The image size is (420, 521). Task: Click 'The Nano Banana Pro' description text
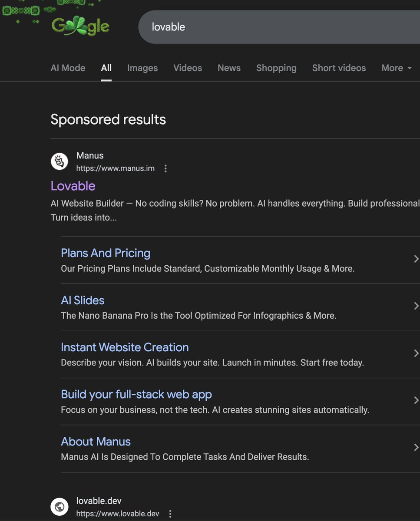(198, 316)
